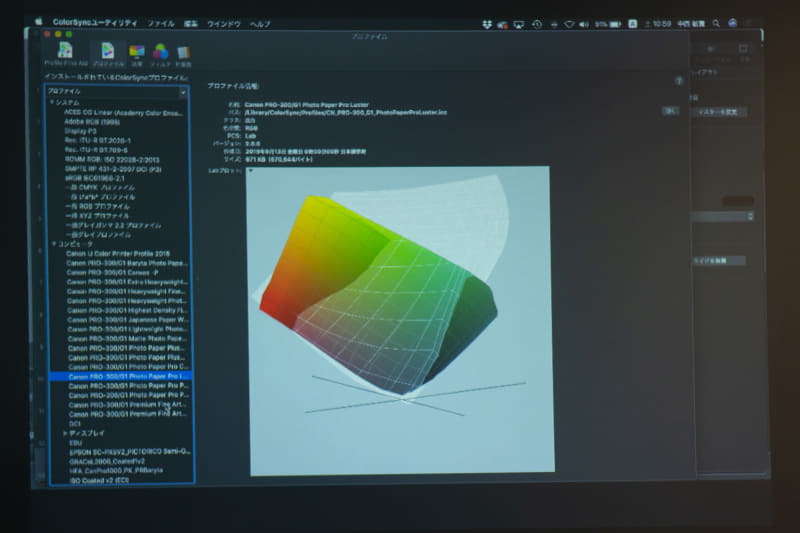Select ISO Coated v2 (ECI) profile
Viewport: 800px width, 533px height.
[x=99, y=480]
